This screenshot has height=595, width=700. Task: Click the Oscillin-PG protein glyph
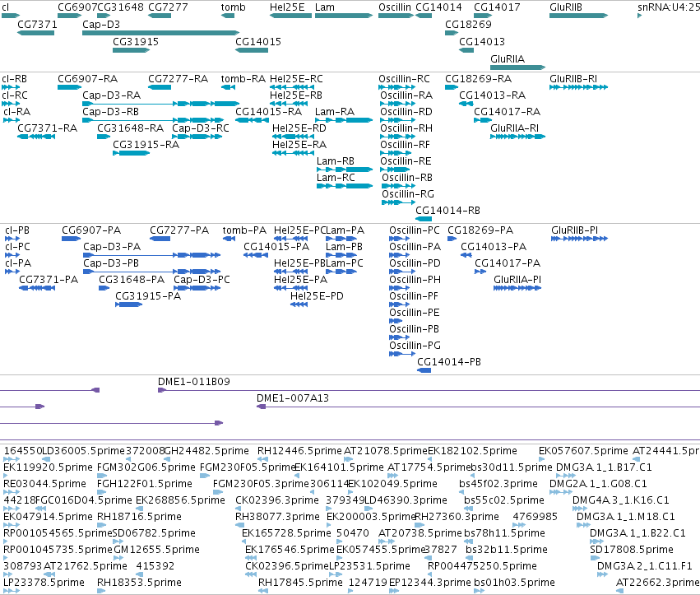pos(402,354)
